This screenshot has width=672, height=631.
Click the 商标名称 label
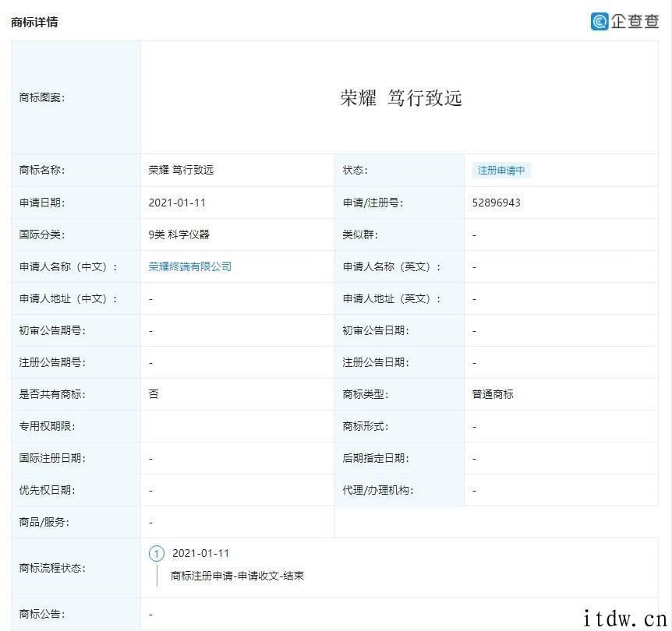[41, 170]
